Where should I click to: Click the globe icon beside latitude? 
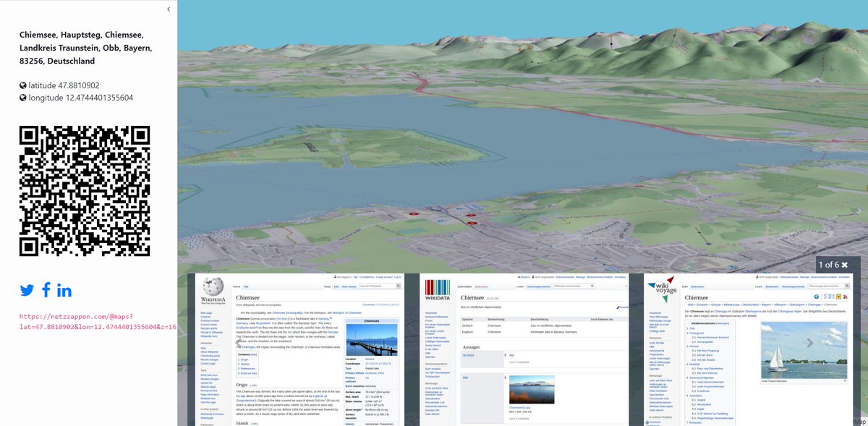point(23,85)
